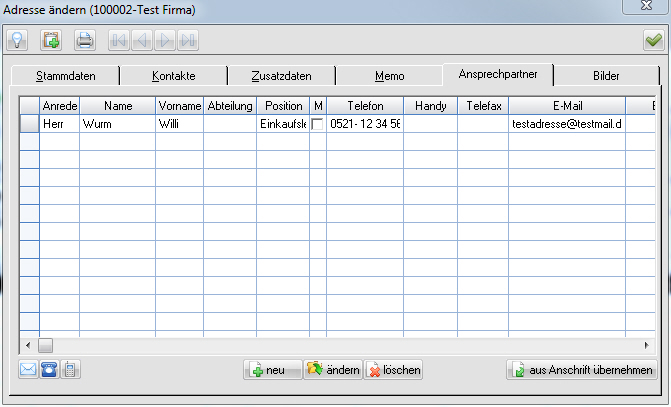
Task: Click the add-record clipboard icon
Action: click(51, 40)
